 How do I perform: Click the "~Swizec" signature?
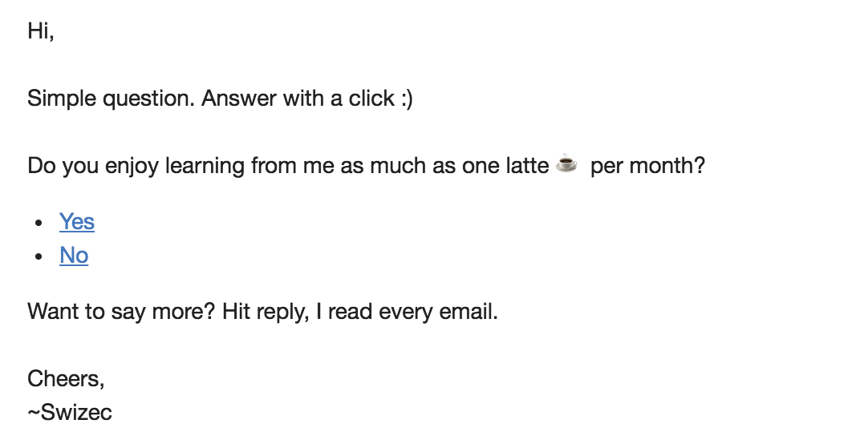click(70, 413)
